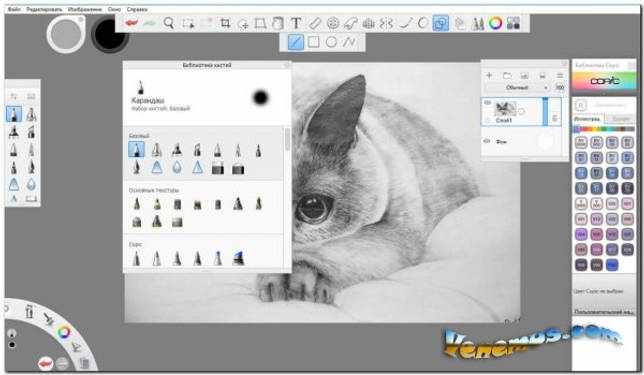Close the Библиотека кистей panel
This screenshot has height=375, width=644.
tap(287, 65)
